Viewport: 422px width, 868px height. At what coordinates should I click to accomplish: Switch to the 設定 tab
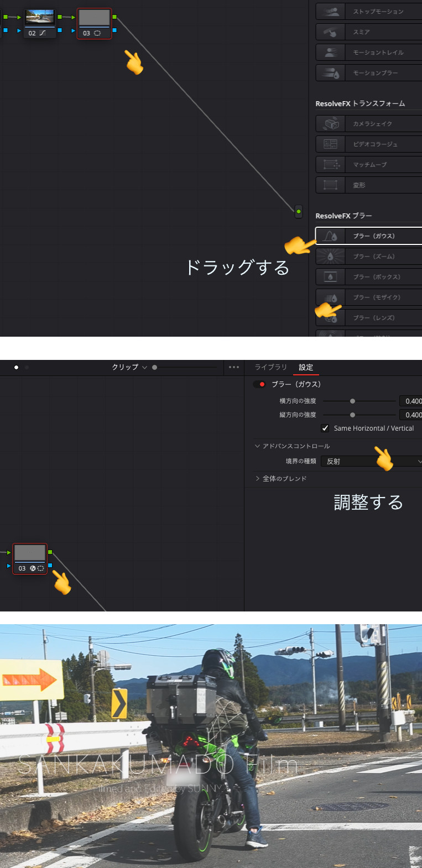(306, 367)
